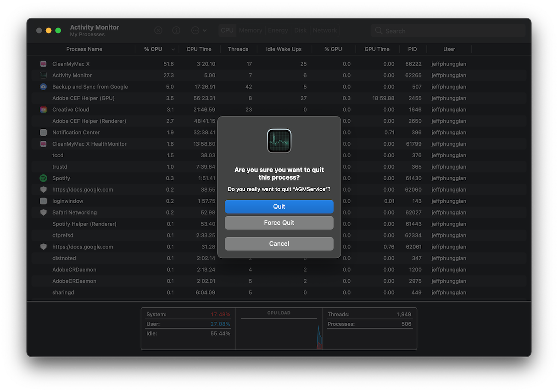Click the Backup and Sync cloud icon

point(43,87)
